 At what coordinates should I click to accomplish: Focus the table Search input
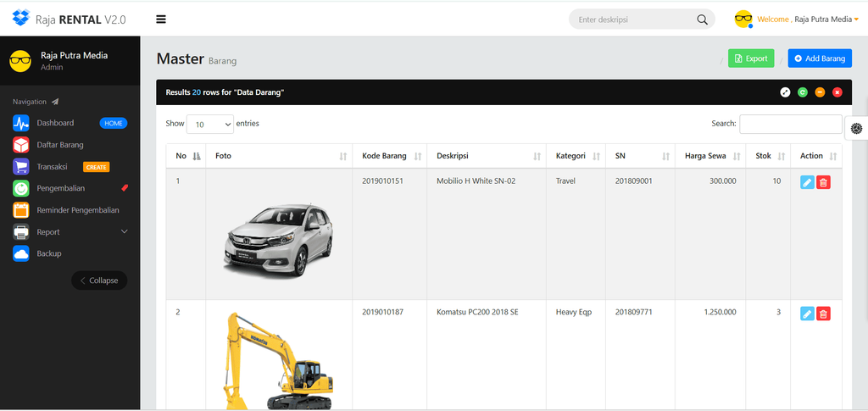(791, 124)
